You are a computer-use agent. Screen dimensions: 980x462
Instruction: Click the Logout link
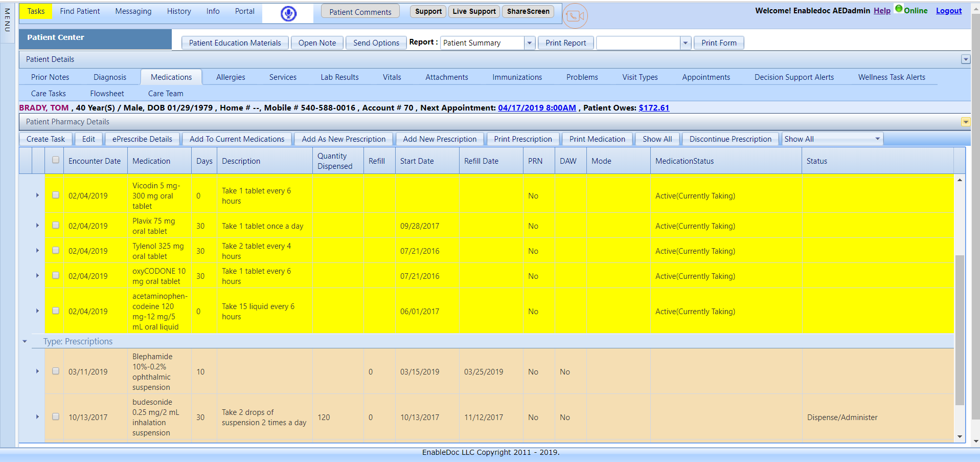(x=949, y=11)
